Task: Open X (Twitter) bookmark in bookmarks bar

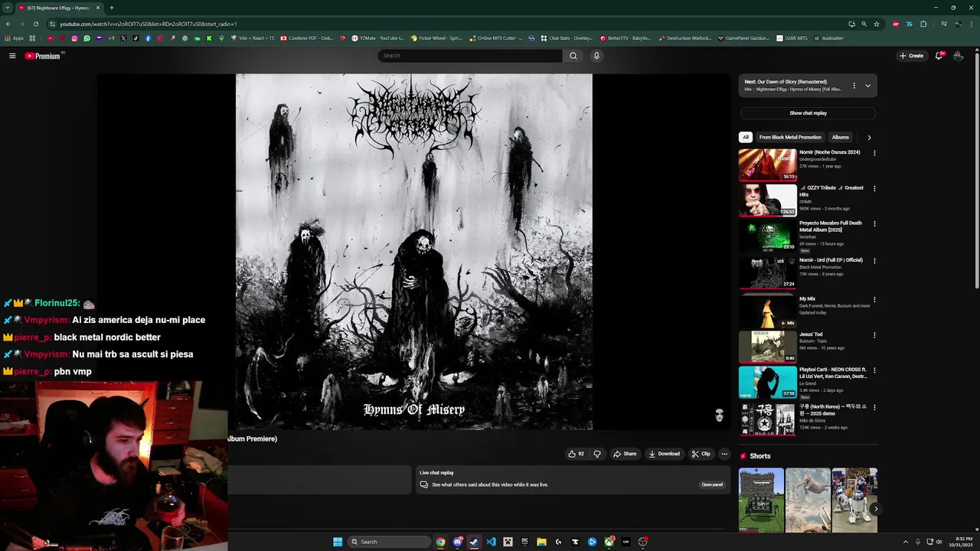Action: [x=123, y=38]
